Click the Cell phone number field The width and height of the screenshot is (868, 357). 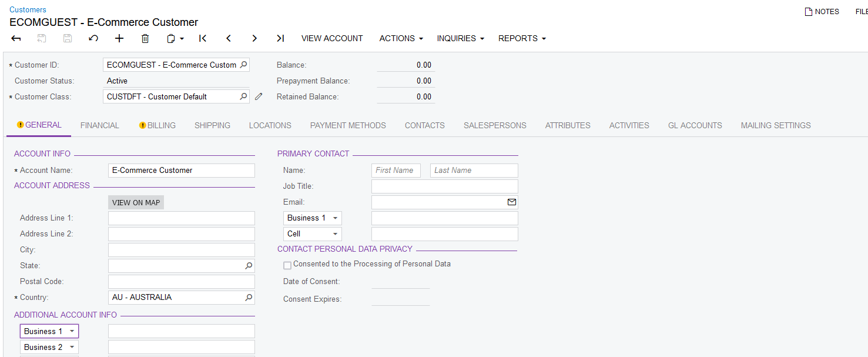coord(445,234)
